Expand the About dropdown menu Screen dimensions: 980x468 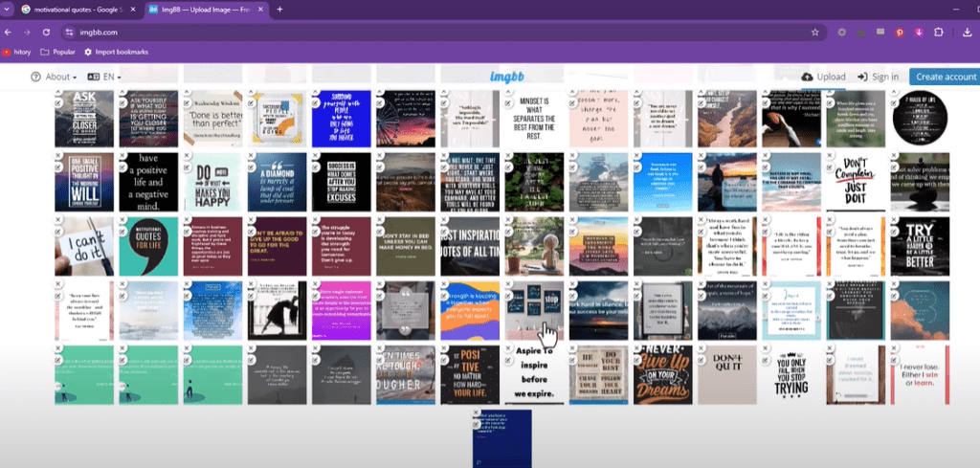(x=56, y=77)
